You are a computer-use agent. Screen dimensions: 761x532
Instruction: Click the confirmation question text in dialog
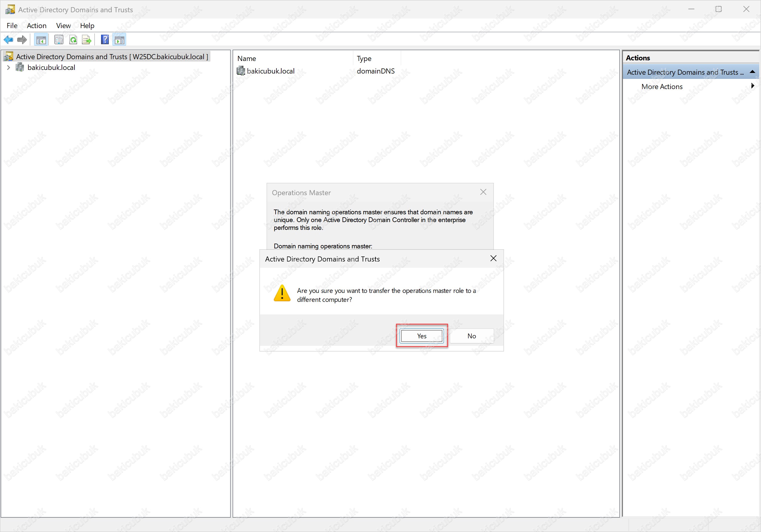[x=386, y=295]
